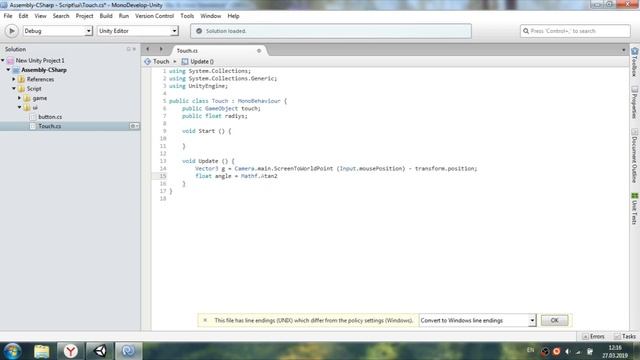This screenshot has width=640, height=360.
Task: Open the Tasks pad
Action: coord(625,336)
